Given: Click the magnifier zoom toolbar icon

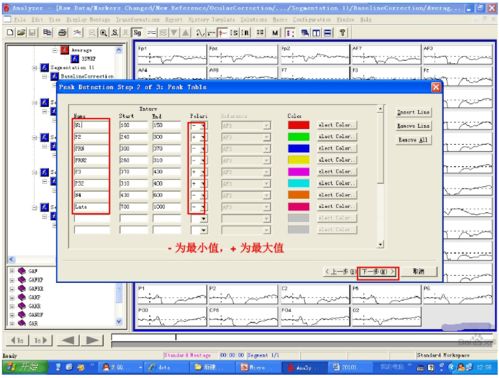Looking at the screenshot, I should pos(103,33).
